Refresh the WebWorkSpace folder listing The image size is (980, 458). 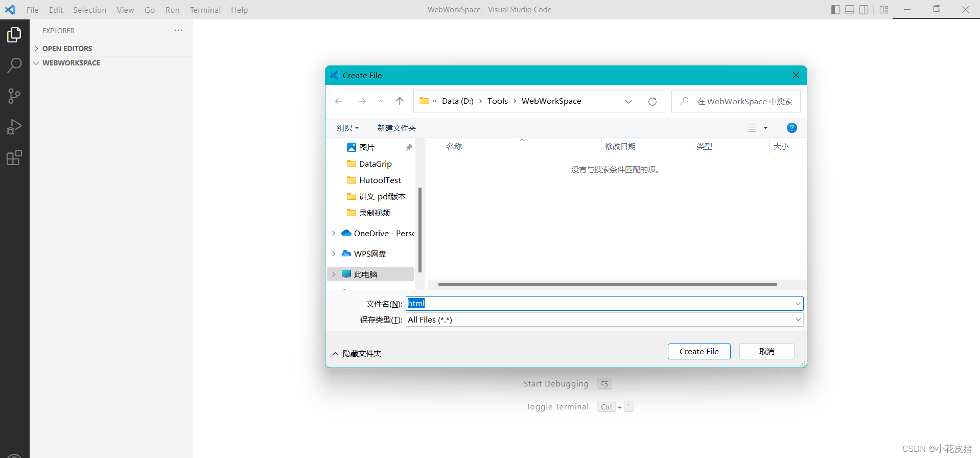pos(652,101)
